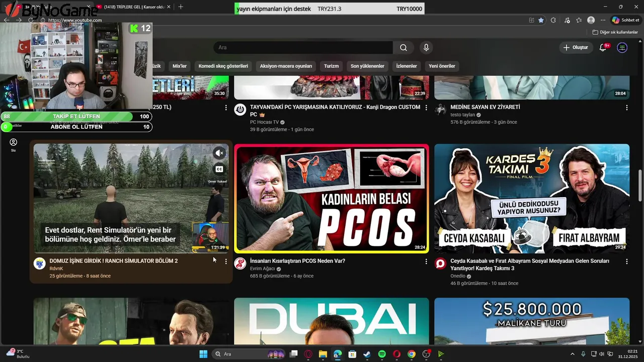Open the DUBAI video thumbnail
Screen dimensions: 644x362
pyautogui.click(x=332, y=321)
